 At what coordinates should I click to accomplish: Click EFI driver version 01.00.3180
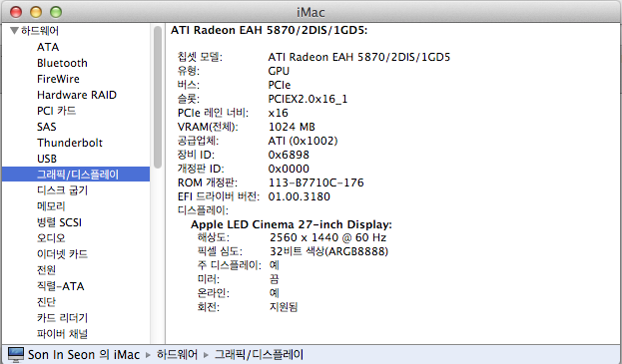[x=300, y=196]
